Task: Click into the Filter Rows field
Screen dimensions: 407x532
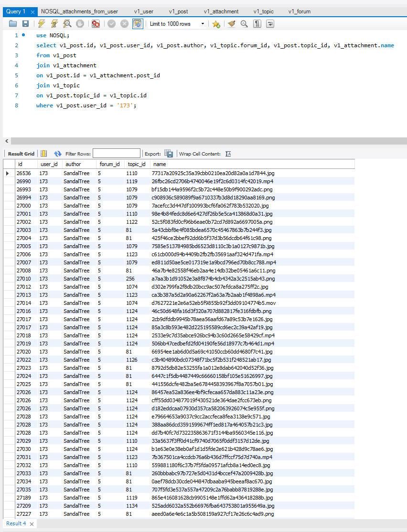Action: 117,154
